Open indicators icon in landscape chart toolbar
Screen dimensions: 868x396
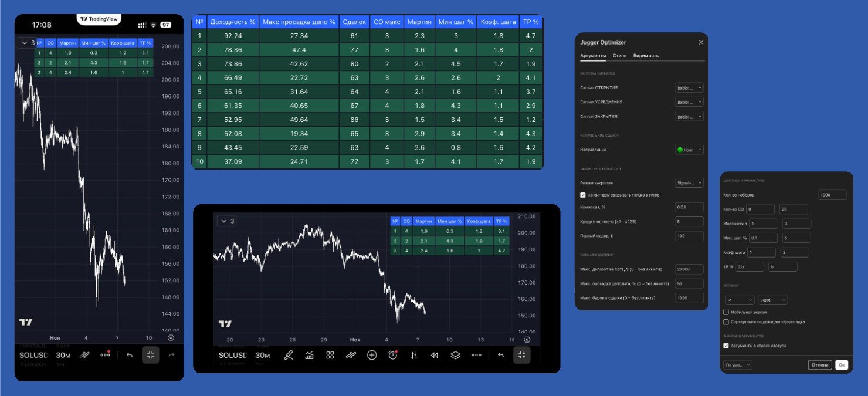(x=351, y=355)
